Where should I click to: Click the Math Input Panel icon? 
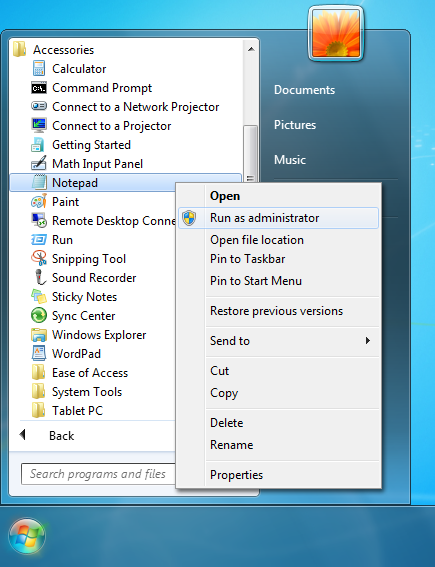coord(38,163)
